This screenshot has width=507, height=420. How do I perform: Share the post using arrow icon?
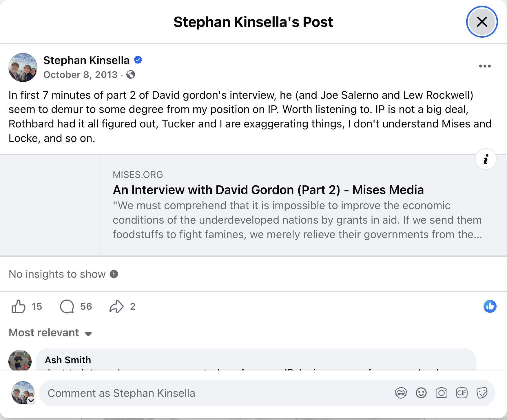tap(116, 306)
